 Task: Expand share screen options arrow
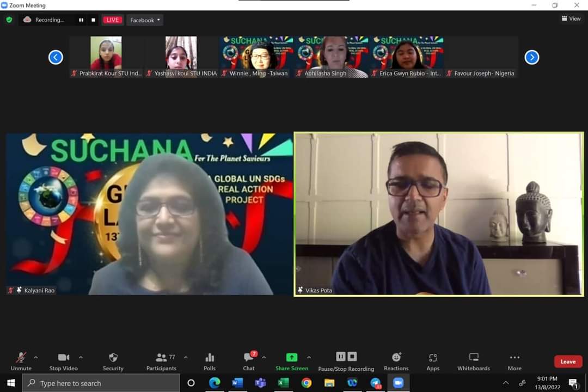pos(309,358)
